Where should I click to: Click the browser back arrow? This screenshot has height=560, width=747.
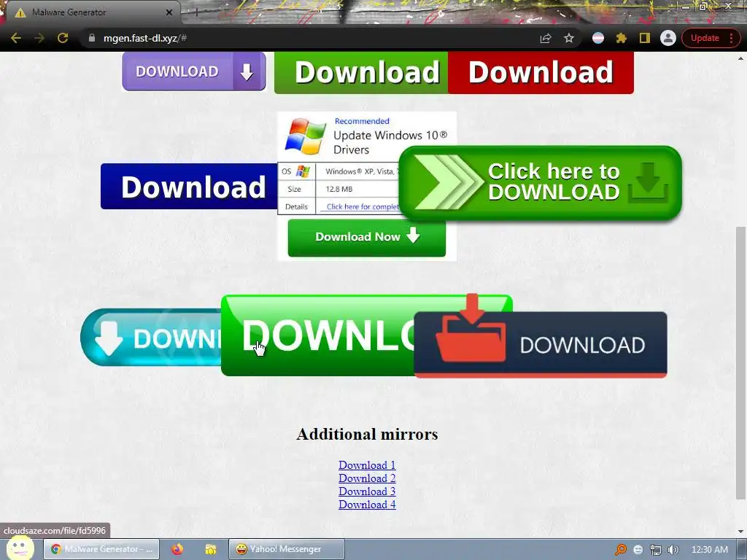point(16,38)
